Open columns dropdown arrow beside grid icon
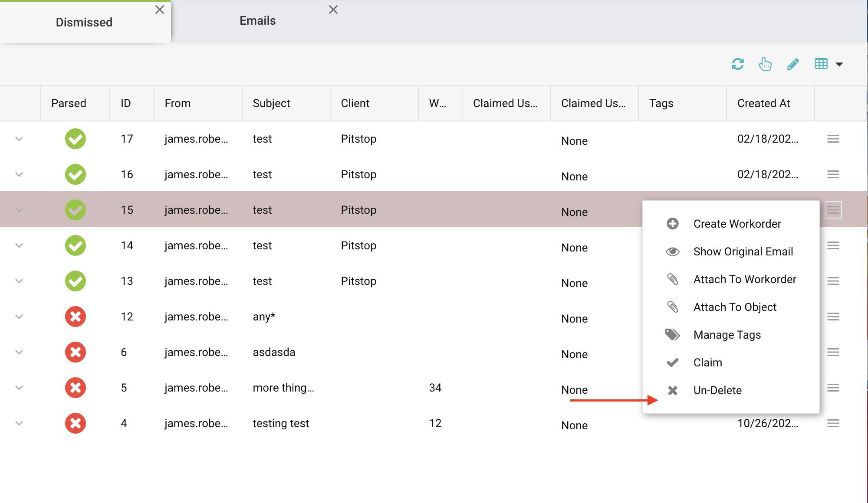 pos(839,64)
